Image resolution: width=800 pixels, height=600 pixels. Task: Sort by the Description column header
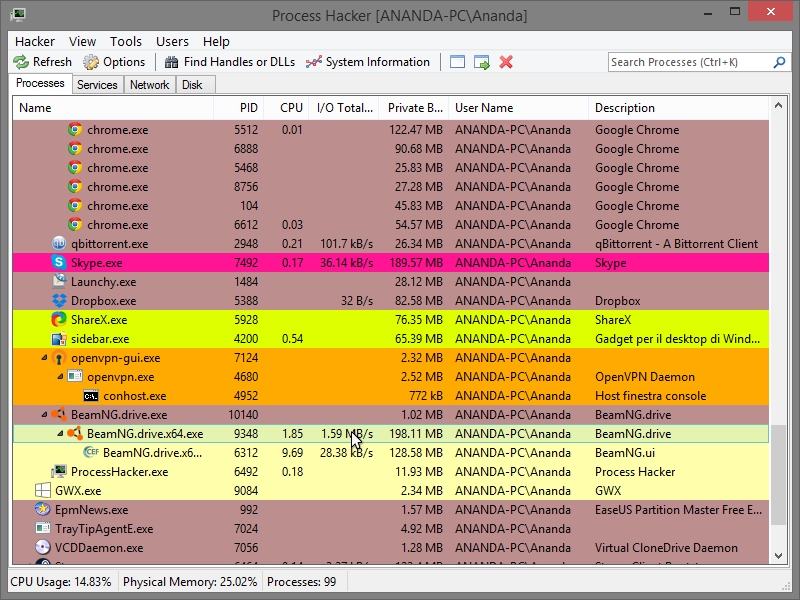click(679, 108)
